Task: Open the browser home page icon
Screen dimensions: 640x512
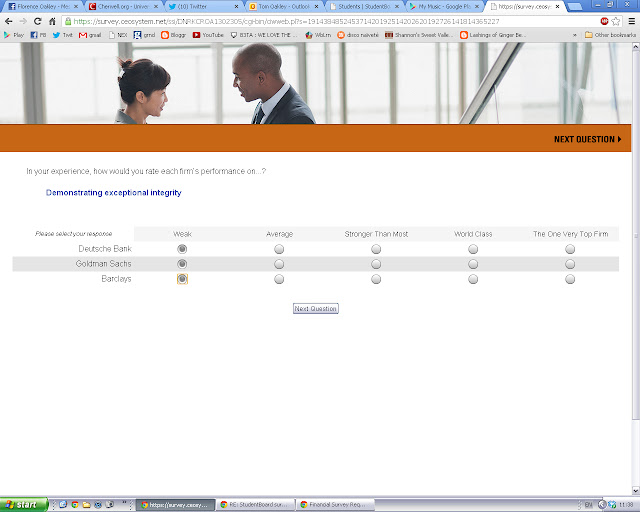Action: click(52, 21)
